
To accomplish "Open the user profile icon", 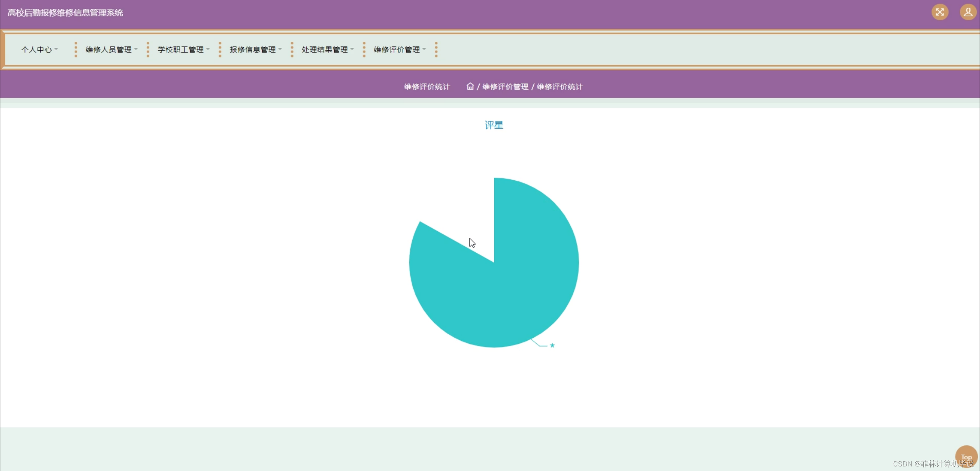I will pyautogui.click(x=968, y=12).
